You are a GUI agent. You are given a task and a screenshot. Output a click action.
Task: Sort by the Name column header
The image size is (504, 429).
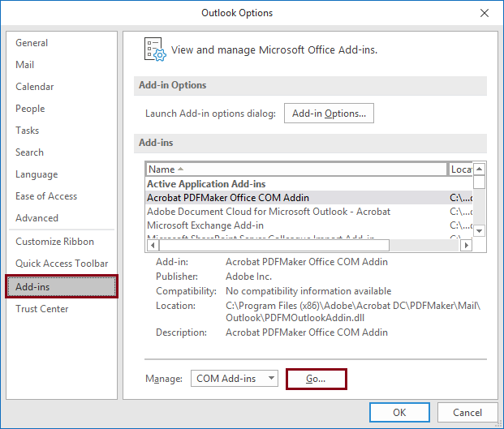pos(297,169)
